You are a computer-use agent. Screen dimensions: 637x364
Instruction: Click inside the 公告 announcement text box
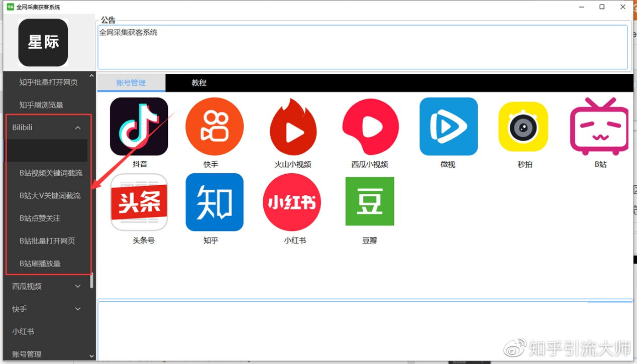(x=362, y=47)
